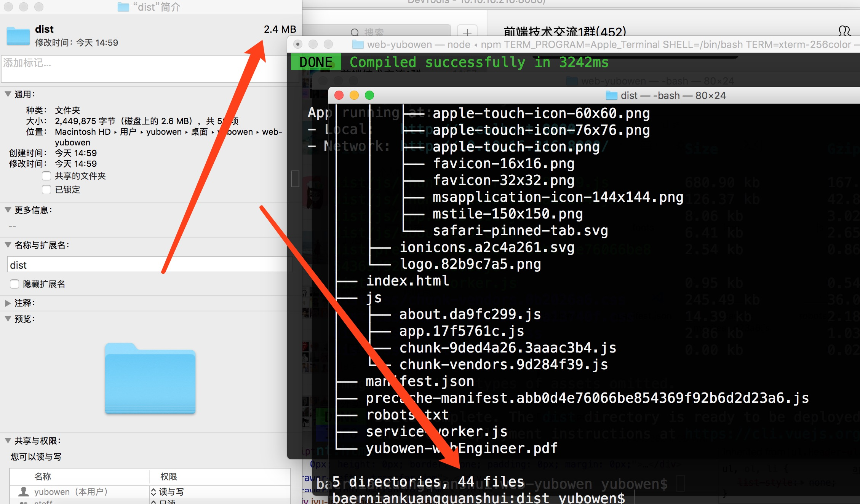
Task: Expand the 注释 comments section
Action: pos(8,303)
